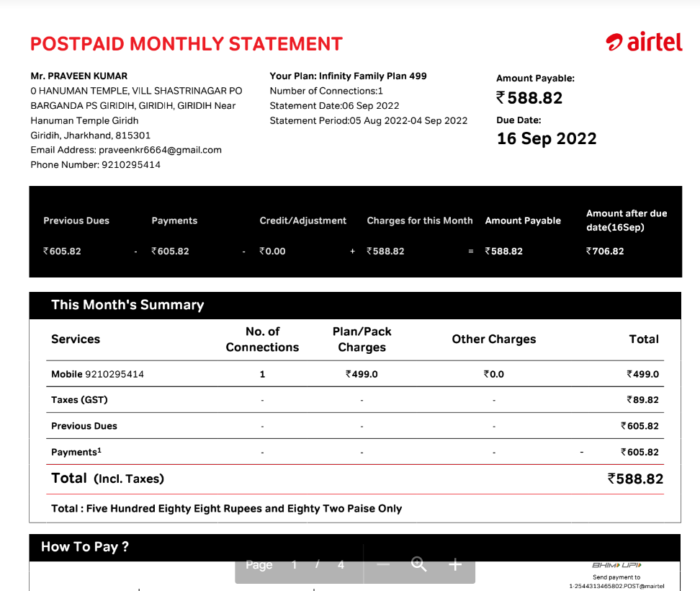Click the Statement Period line
Image resolution: width=700 pixels, height=591 pixels.
click(368, 120)
